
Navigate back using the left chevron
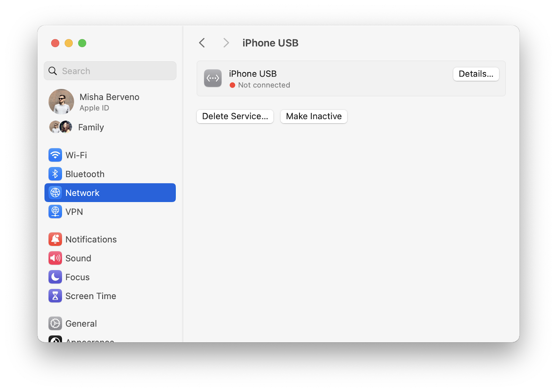[202, 42]
